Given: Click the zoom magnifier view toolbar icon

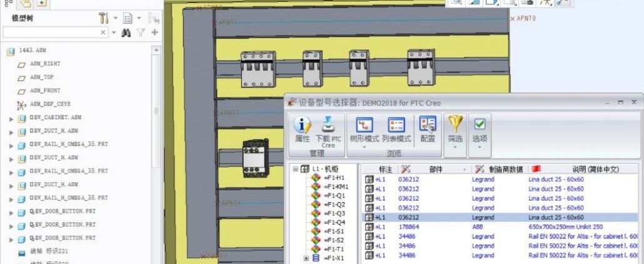Looking at the screenshot, I should (456, 2).
